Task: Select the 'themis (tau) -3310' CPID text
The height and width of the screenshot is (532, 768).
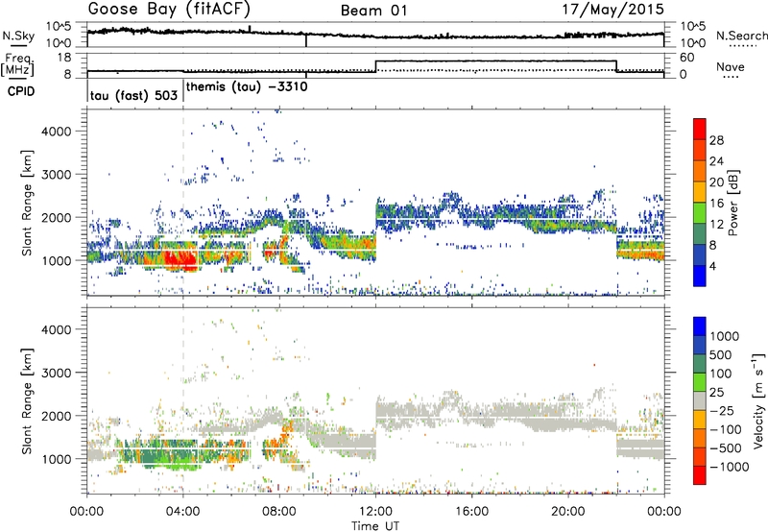Action: tap(247, 87)
